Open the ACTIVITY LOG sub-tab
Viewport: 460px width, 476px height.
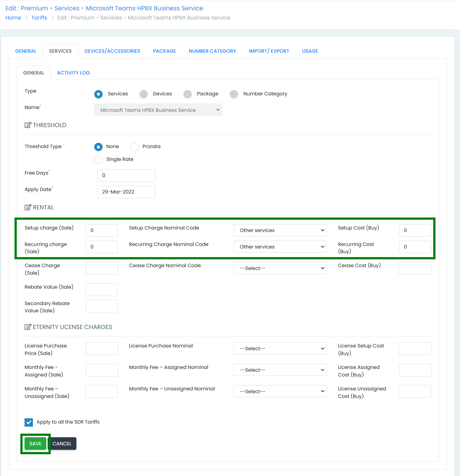73,73
